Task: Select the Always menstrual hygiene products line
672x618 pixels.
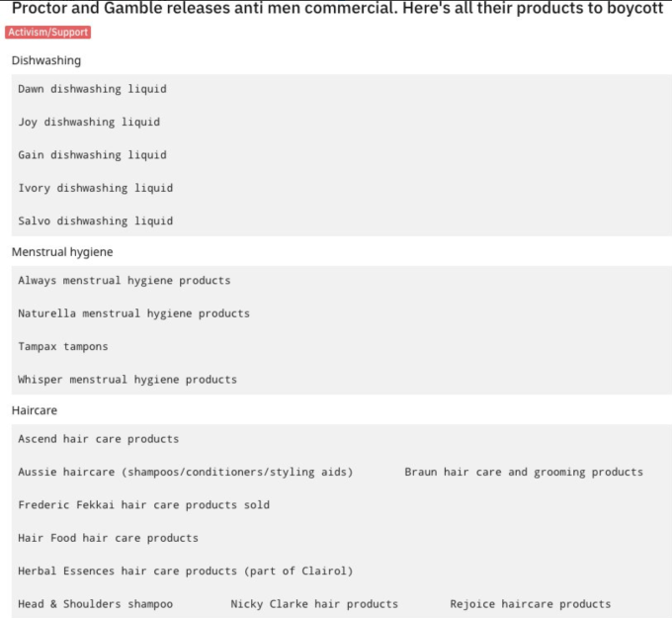Action: pos(124,281)
